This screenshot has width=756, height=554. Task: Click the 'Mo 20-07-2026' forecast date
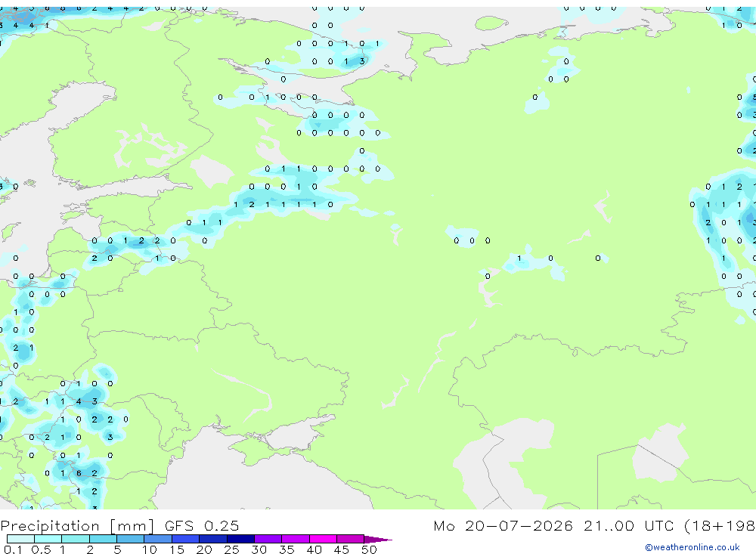point(503,526)
